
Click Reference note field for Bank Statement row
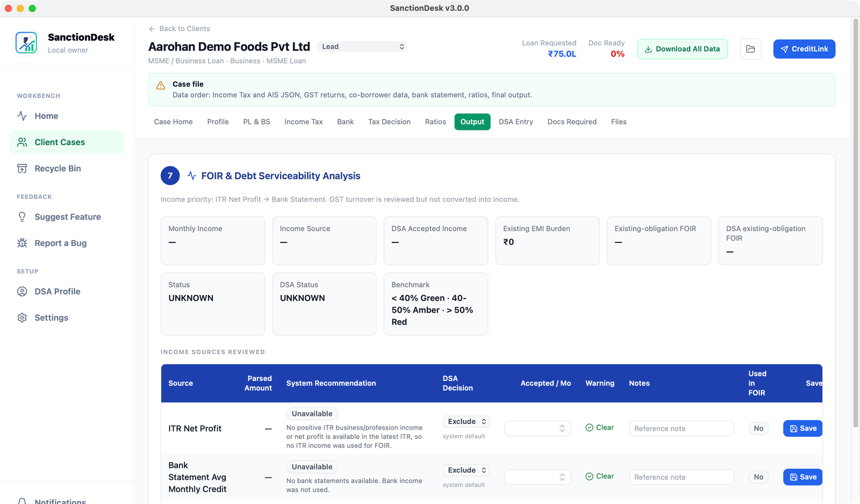(681, 477)
